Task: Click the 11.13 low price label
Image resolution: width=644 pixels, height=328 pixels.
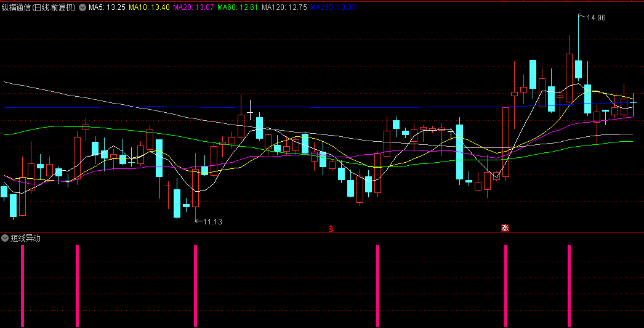Action: pos(212,221)
